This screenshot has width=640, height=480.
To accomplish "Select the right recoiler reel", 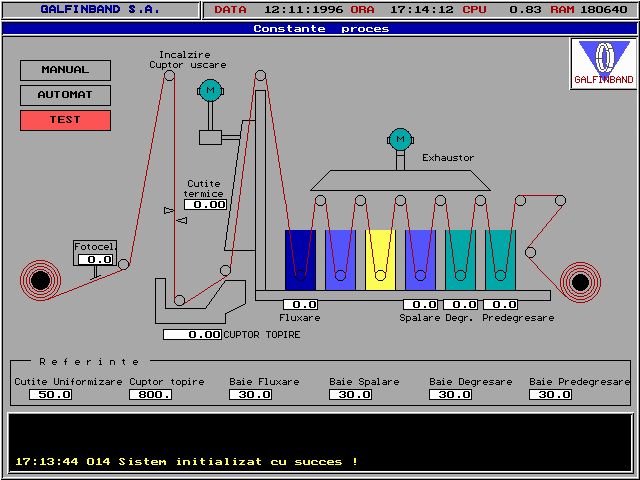I will click(x=580, y=282).
